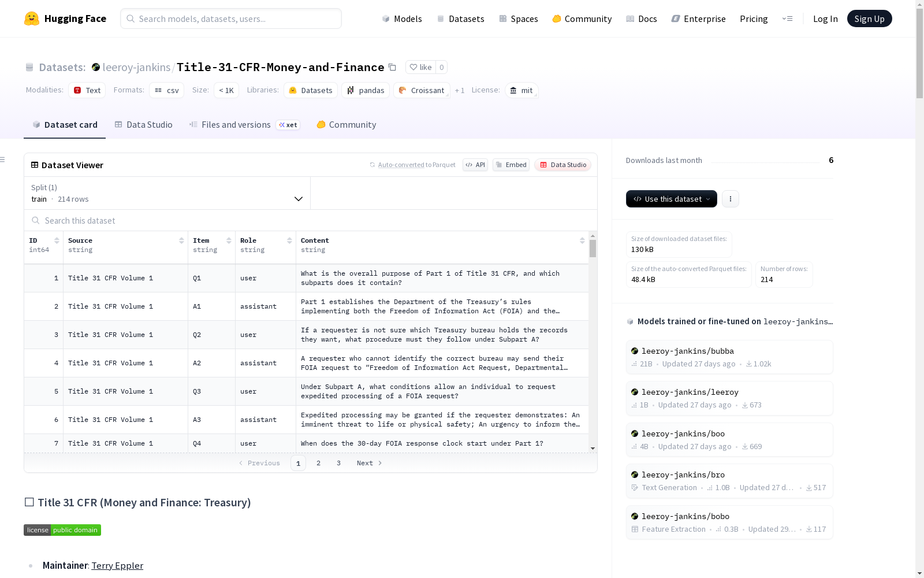Go to the Previous page of rows
Screen dimensions: 924x578
click(x=259, y=463)
